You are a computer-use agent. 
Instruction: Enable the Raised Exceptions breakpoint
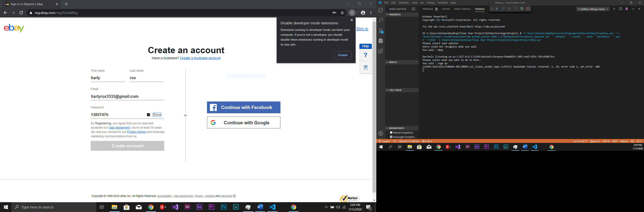coord(391,132)
